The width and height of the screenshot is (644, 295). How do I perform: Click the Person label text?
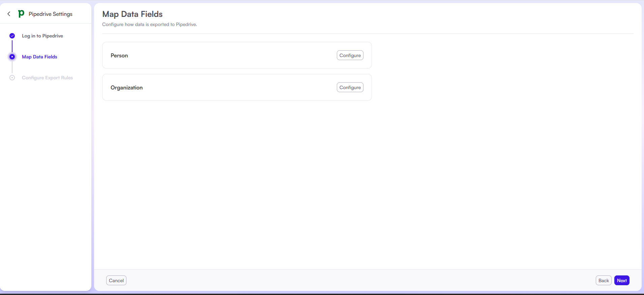click(x=119, y=56)
